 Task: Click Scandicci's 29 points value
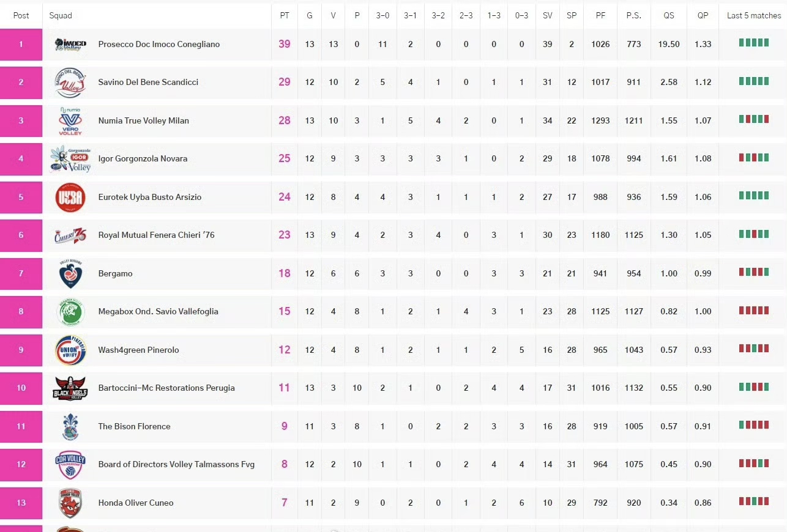pos(285,82)
